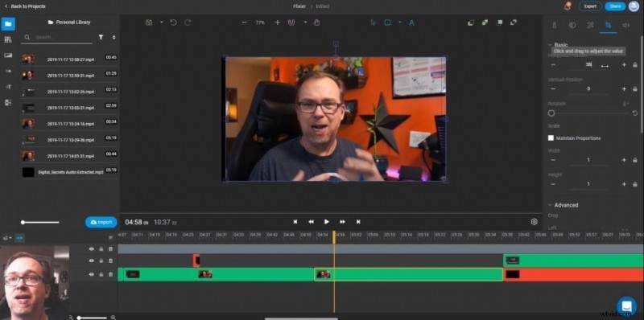
Task: Click the Share button
Action: [615, 6]
